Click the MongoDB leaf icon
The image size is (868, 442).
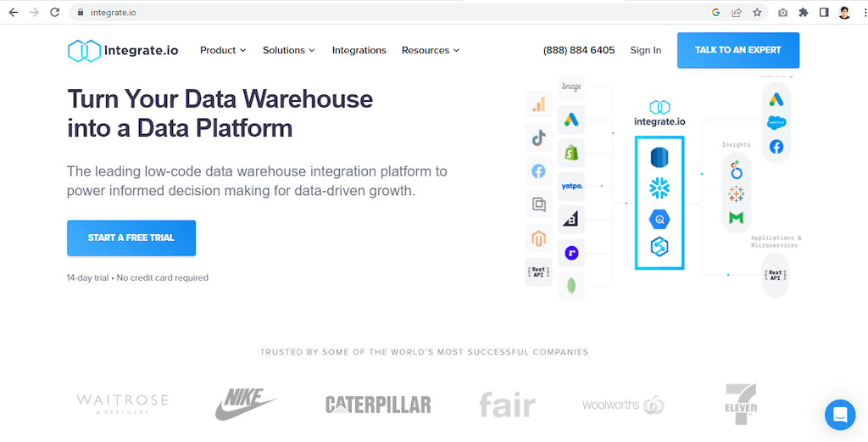pyautogui.click(x=571, y=287)
